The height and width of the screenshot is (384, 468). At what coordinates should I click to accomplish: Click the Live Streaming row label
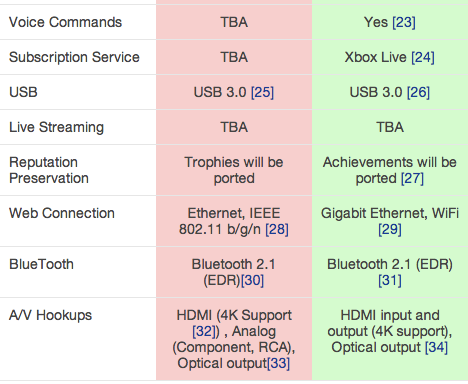tap(56, 127)
